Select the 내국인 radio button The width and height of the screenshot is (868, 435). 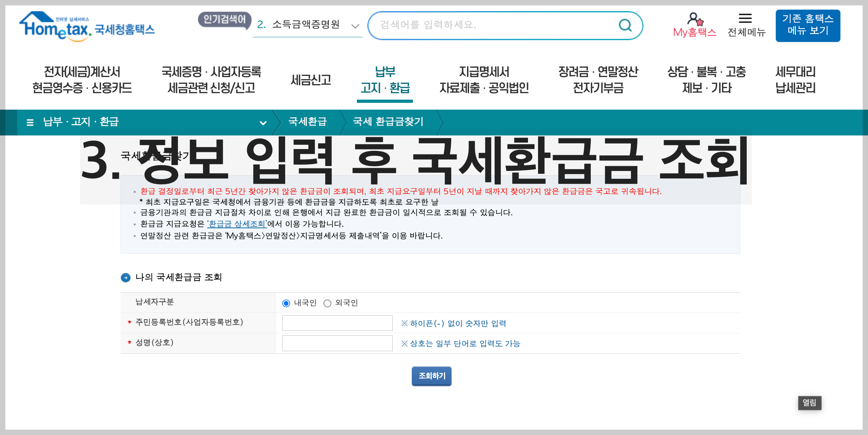286,303
